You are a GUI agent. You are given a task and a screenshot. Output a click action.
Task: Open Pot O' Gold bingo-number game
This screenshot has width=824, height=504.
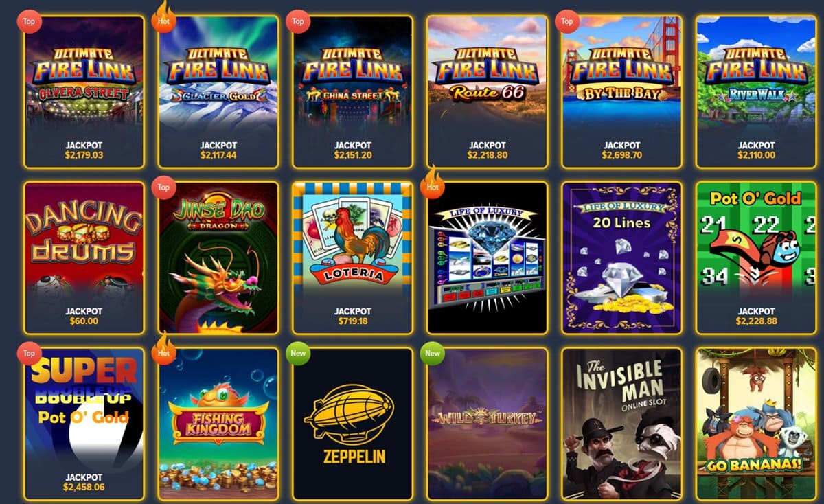pyautogui.click(x=756, y=258)
